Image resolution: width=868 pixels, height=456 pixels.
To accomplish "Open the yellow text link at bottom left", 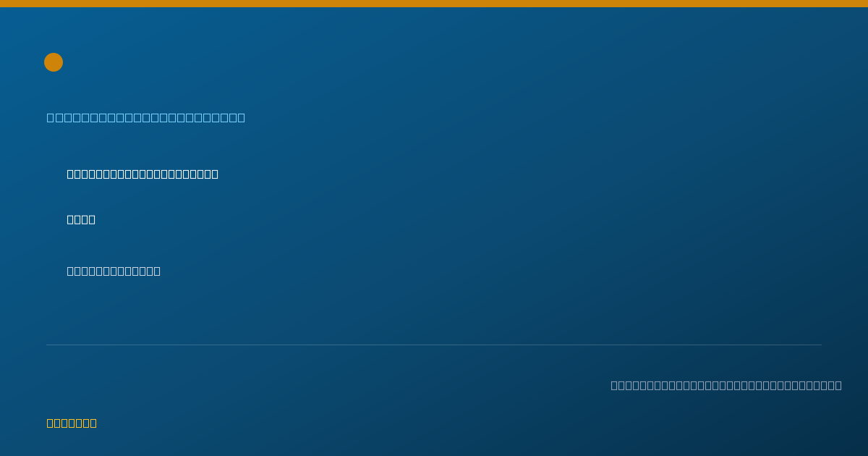I will pos(72,423).
